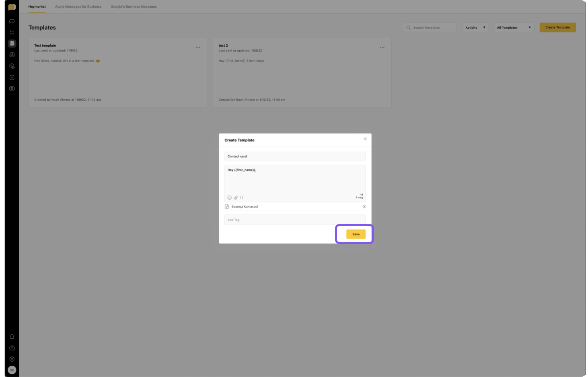Go to the contacts icon in the sidebar

click(12, 55)
